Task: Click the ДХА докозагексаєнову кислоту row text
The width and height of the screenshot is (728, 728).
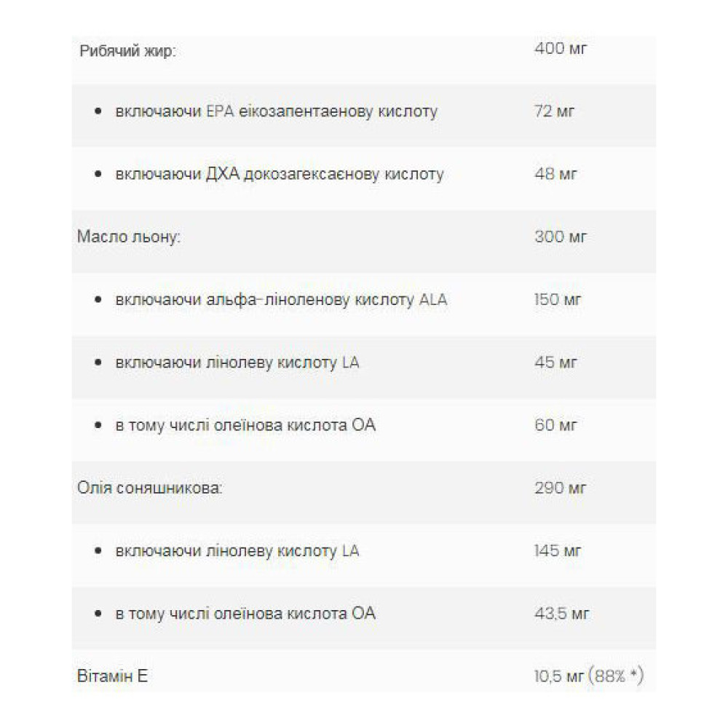Action: (x=280, y=174)
